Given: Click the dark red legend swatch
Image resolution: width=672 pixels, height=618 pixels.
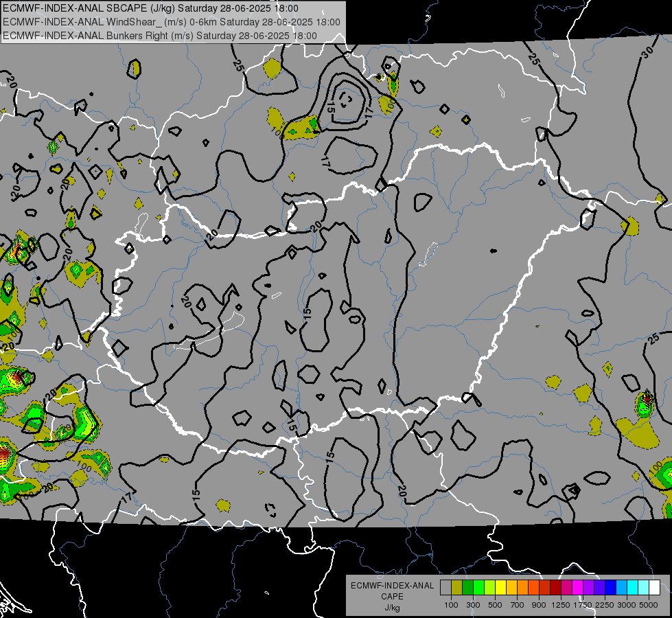Looking at the screenshot, I should (x=555, y=587).
